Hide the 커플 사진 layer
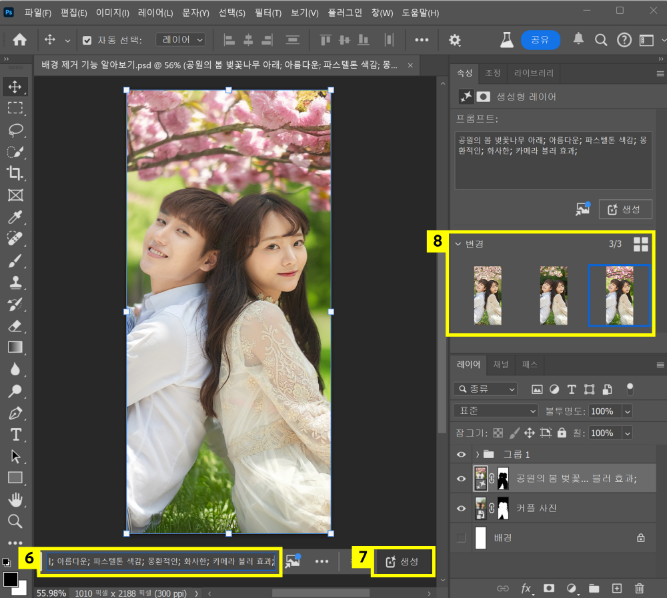Image resolution: width=667 pixels, height=598 pixels. click(x=461, y=508)
